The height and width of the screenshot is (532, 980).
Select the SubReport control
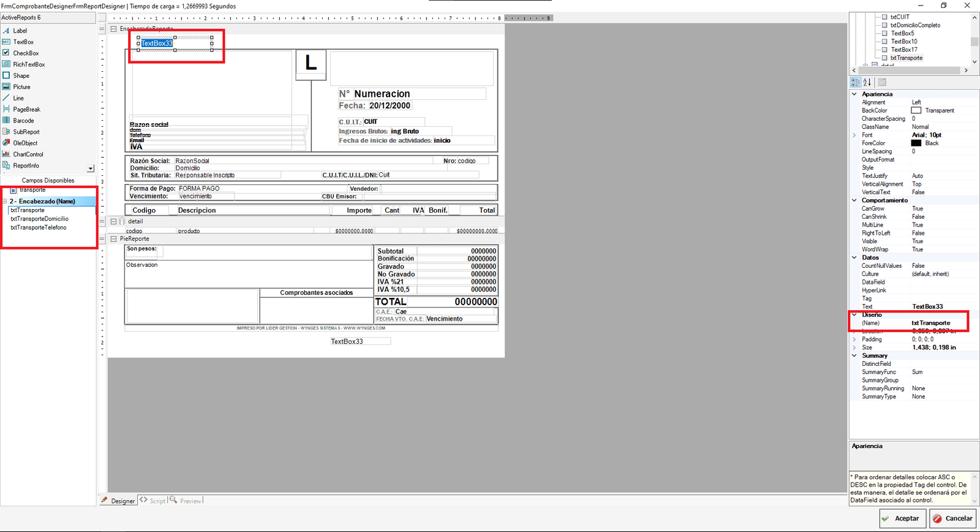click(x=26, y=132)
